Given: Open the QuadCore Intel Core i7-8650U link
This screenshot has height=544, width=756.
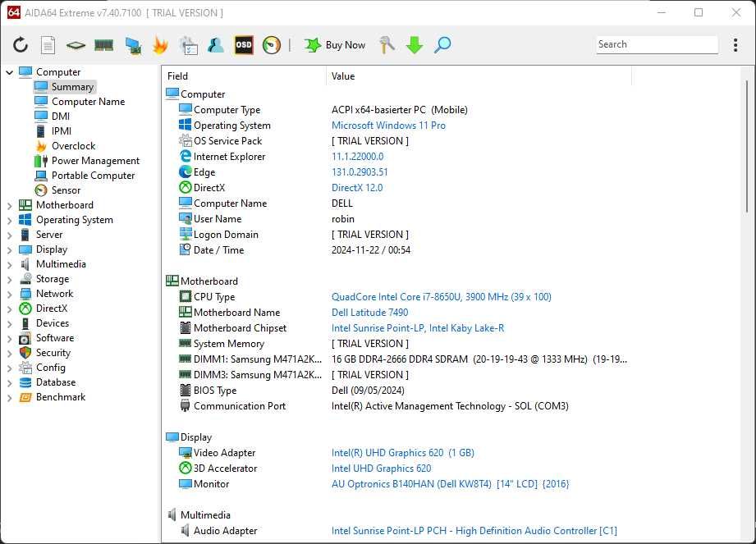Looking at the screenshot, I should coord(441,297).
